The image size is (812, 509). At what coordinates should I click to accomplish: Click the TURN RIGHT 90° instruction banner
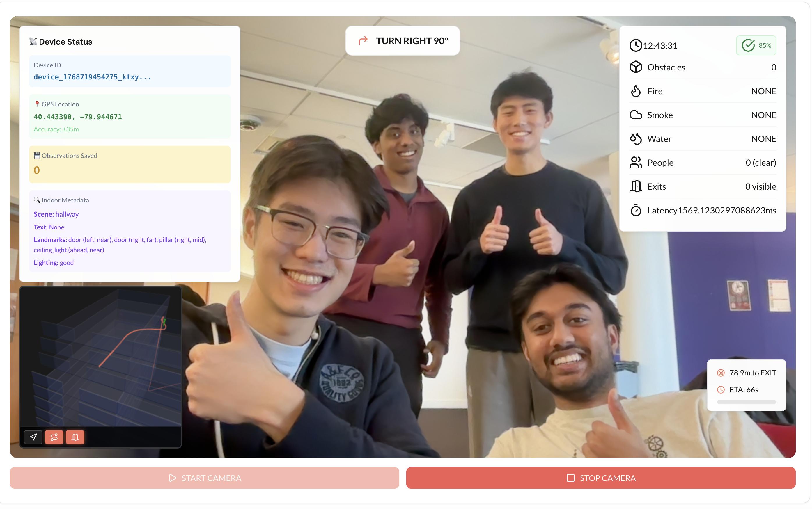tap(403, 41)
